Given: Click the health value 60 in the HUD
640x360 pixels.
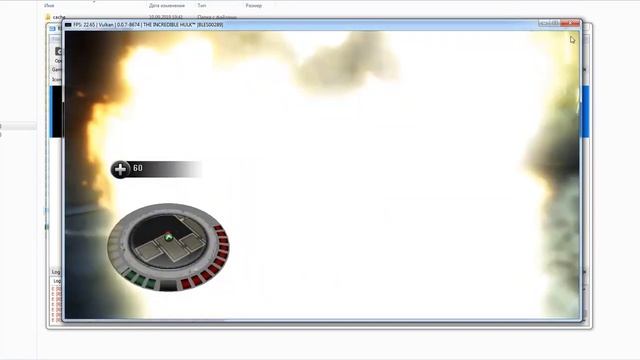Looking at the screenshot, I should point(138,168).
